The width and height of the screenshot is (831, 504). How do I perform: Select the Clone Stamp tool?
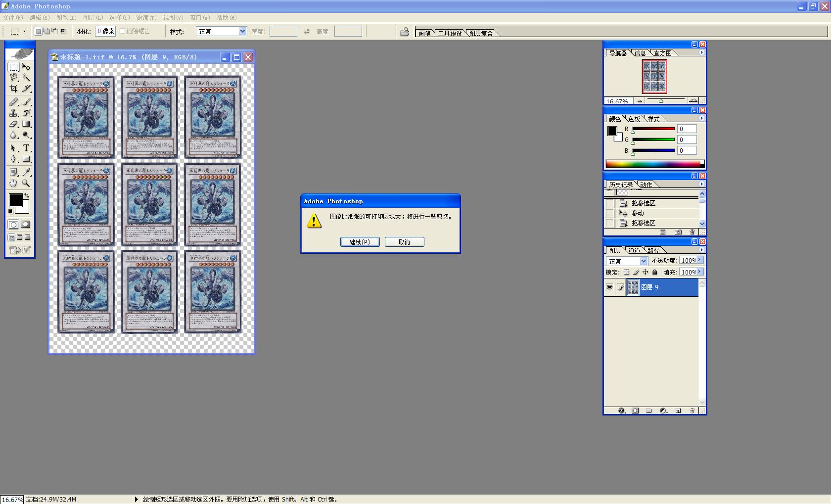click(14, 113)
